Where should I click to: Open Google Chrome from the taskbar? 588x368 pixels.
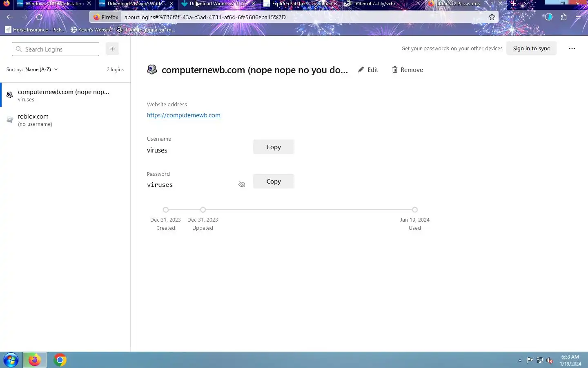point(60,360)
